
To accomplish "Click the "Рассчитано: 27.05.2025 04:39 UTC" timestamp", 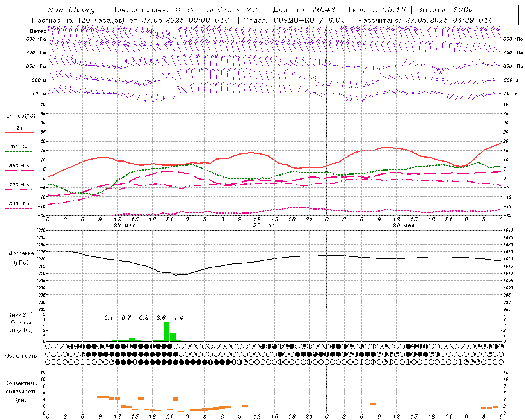I will (x=426, y=20).
